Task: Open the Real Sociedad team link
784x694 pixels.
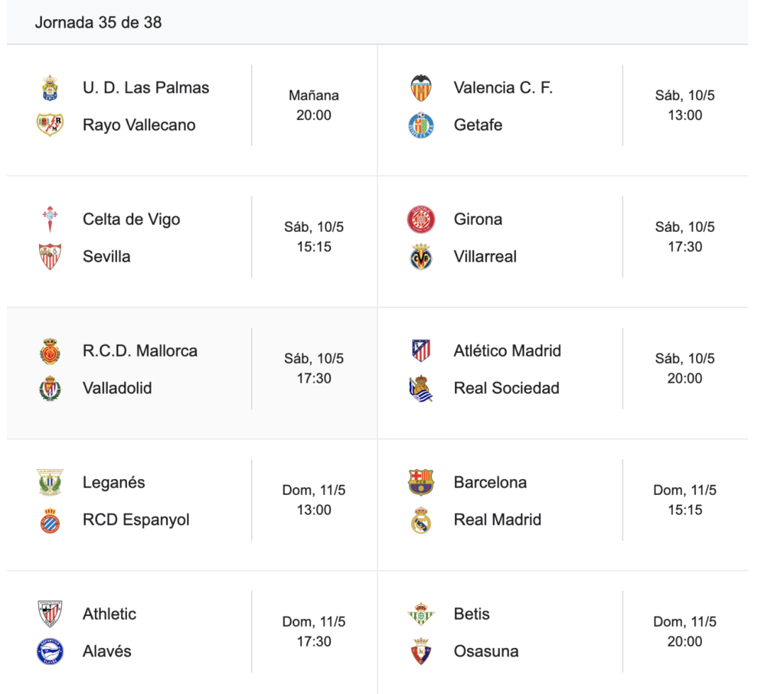Action: click(507, 388)
